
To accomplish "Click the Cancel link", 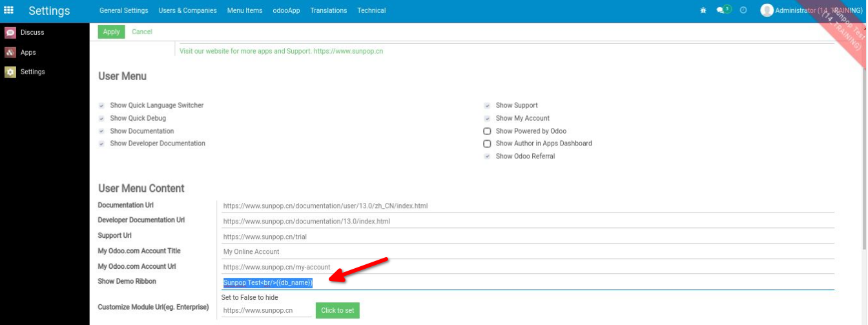I will (x=142, y=32).
